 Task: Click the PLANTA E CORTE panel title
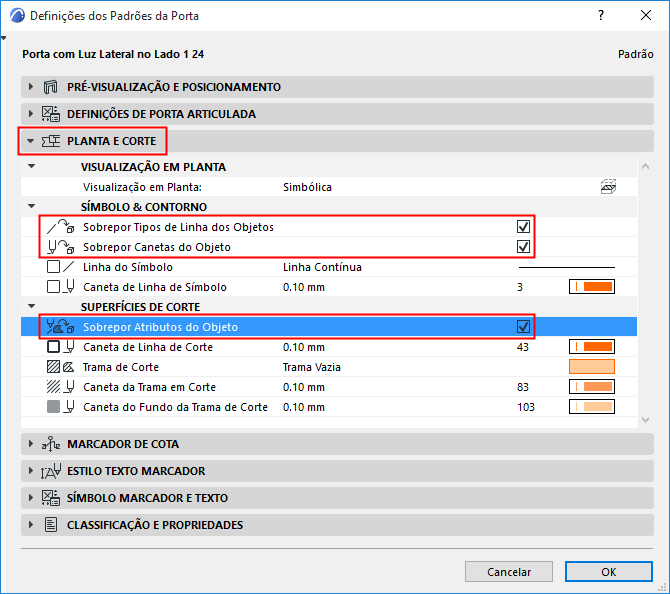point(112,141)
